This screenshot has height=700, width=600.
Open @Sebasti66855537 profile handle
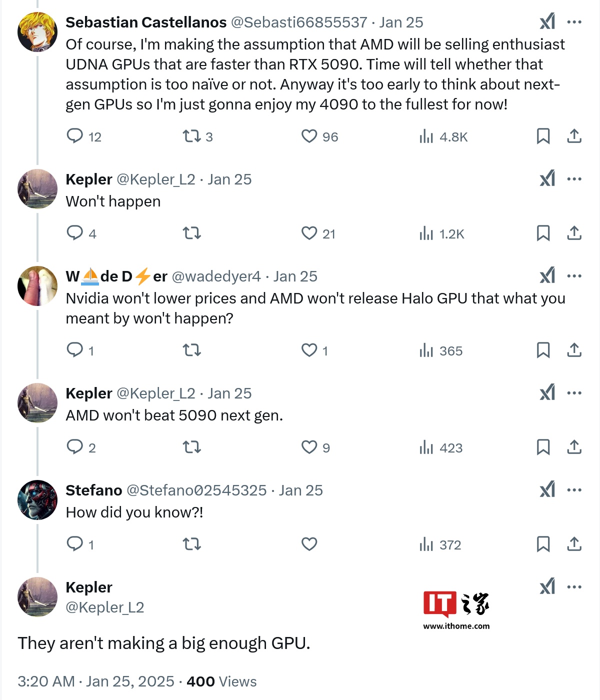(x=298, y=22)
